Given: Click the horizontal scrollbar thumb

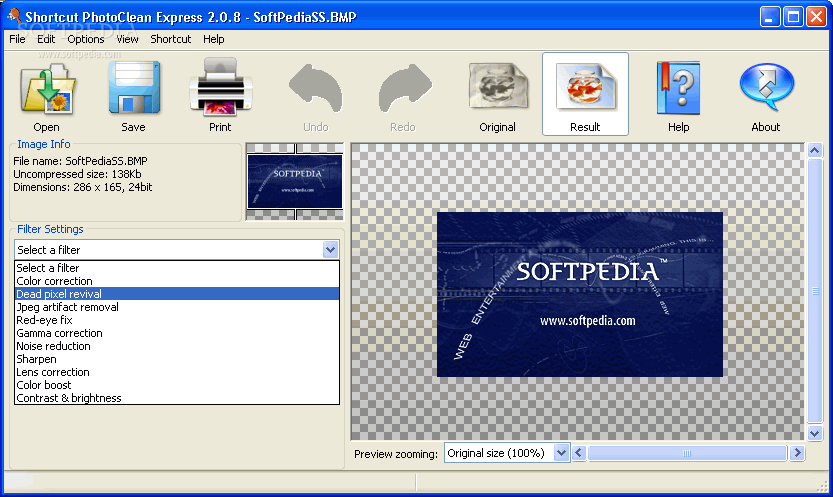Looking at the screenshot, I should [x=687, y=453].
